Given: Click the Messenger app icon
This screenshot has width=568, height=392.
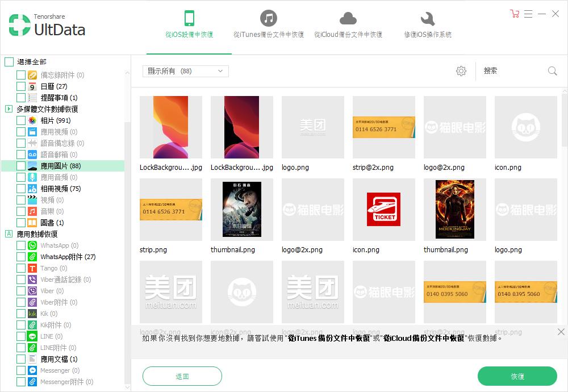Looking at the screenshot, I should click(32, 370).
